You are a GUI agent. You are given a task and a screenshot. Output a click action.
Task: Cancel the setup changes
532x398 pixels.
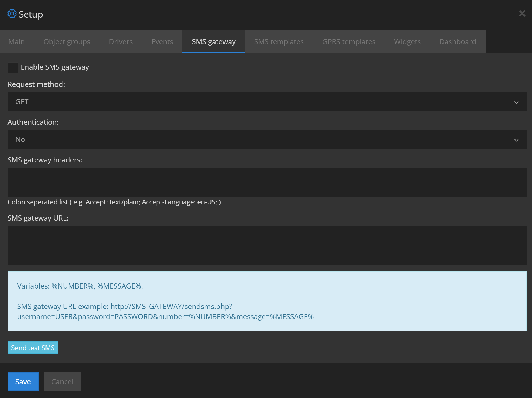(62, 382)
